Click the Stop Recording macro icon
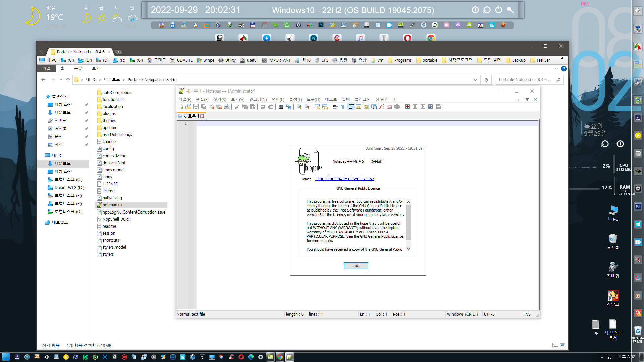 (x=415, y=107)
